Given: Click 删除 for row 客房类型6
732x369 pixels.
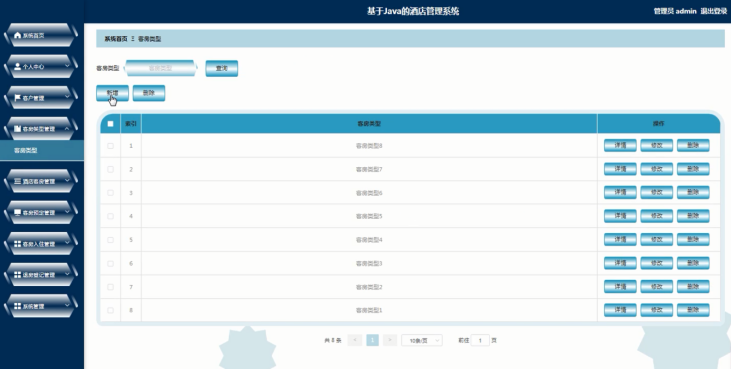Looking at the screenshot, I should pos(693,192).
